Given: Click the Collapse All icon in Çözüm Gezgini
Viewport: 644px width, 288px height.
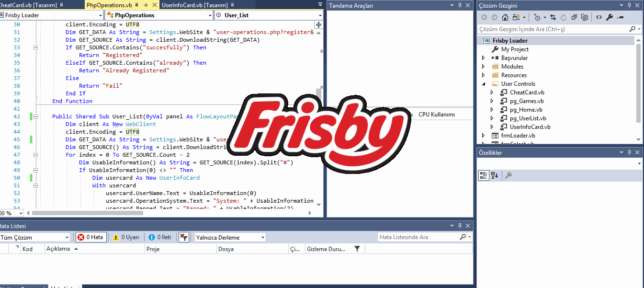Looking at the screenshot, I should pos(574,17).
